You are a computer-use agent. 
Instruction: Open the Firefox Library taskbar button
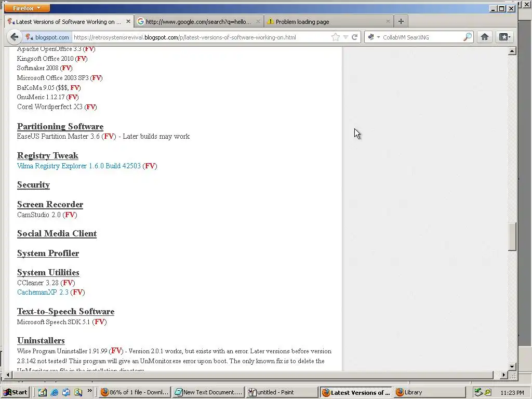point(429,392)
